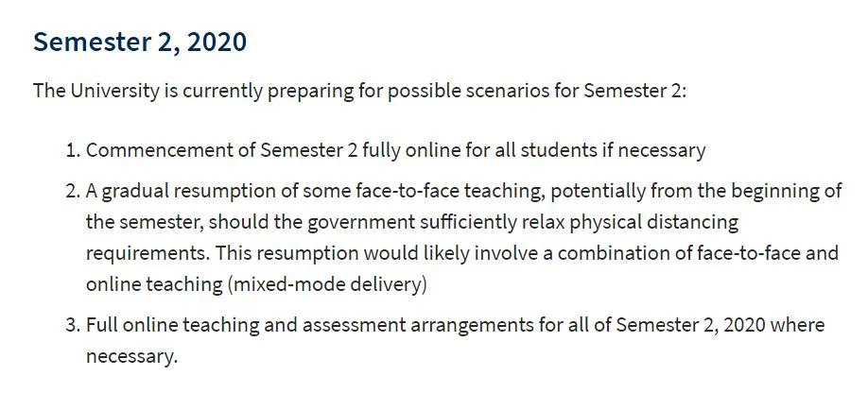Select list number "1." marker

tap(73, 150)
